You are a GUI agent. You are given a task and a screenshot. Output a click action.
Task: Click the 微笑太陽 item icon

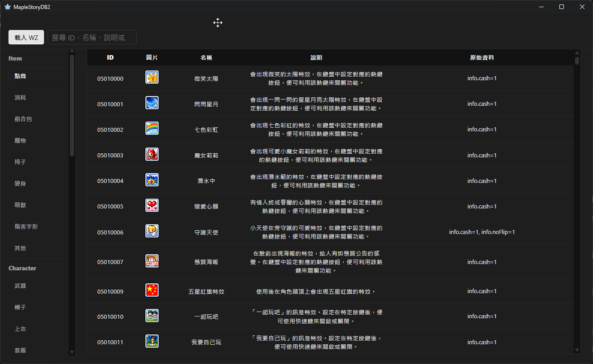(x=152, y=77)
